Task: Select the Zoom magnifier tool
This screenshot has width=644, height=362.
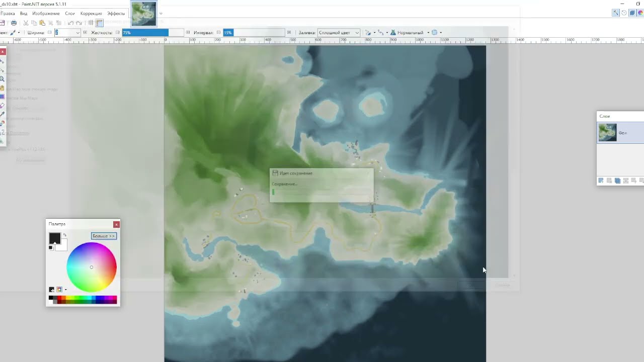Action: point(3,79)
